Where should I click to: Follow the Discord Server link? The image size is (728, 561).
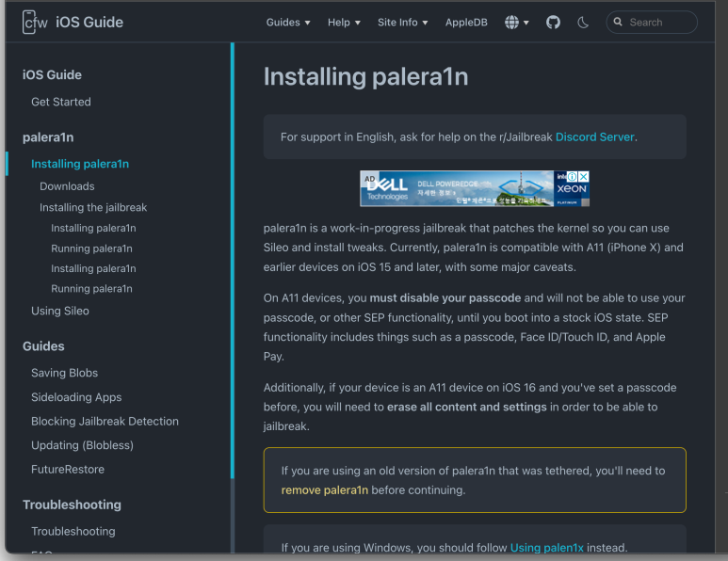click(595, 136)
